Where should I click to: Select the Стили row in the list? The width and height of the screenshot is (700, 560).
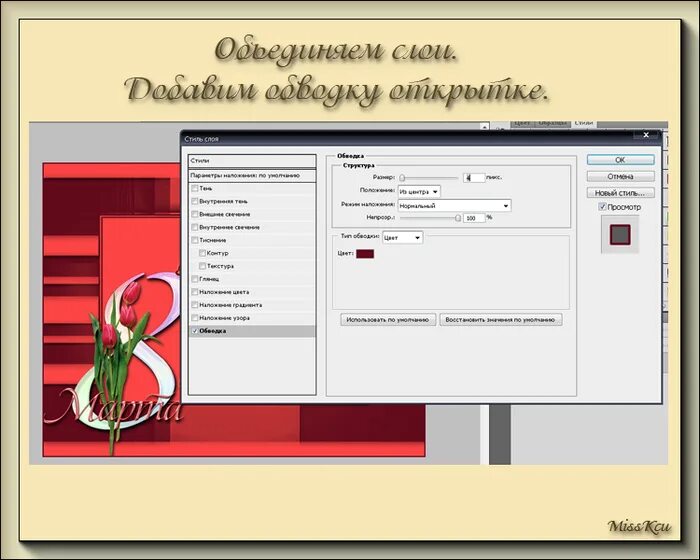[x=252, y=161]
